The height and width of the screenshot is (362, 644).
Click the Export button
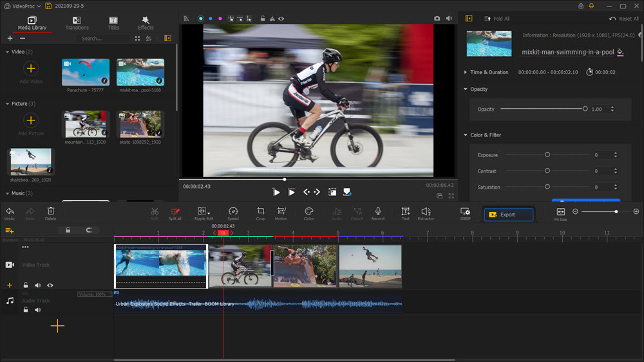508,214
